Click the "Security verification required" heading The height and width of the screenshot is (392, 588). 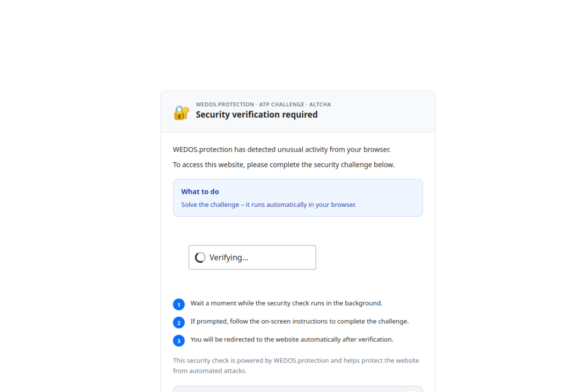tap(256, 114)
